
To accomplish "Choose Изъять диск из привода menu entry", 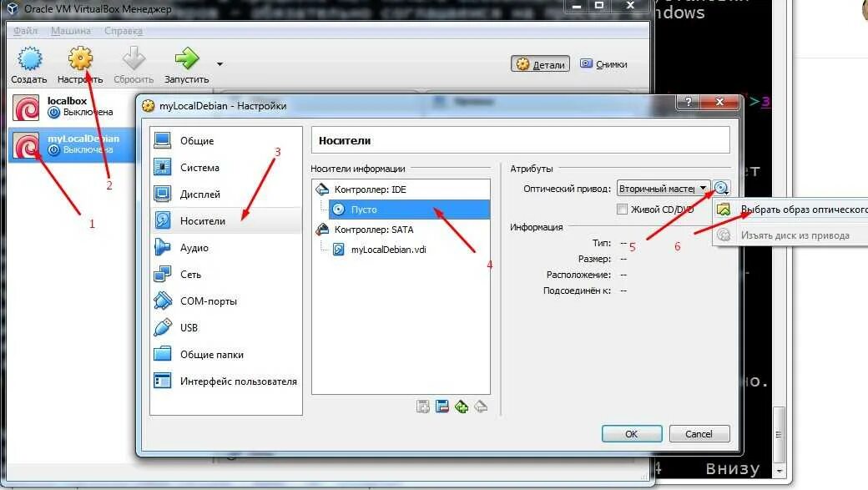I will pos(791,235).
